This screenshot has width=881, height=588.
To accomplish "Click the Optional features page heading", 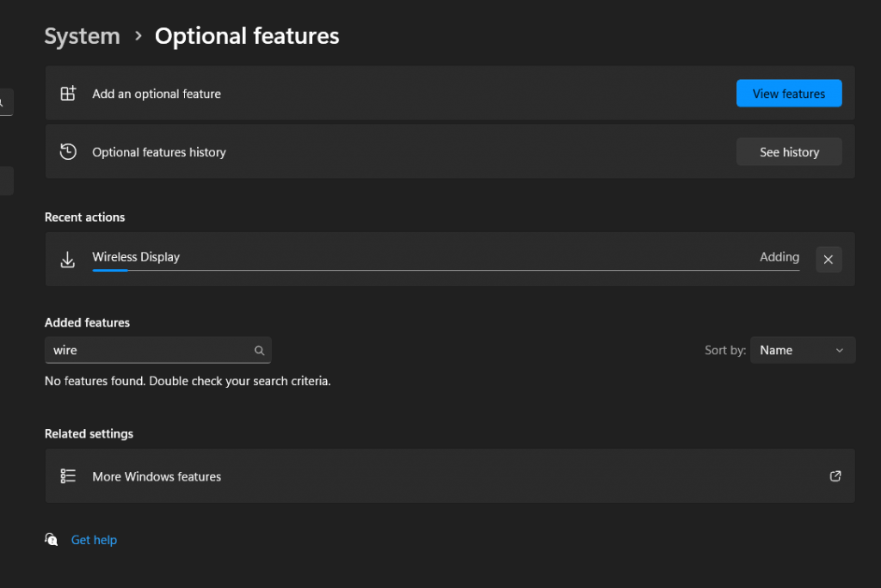I will [247, 36].
